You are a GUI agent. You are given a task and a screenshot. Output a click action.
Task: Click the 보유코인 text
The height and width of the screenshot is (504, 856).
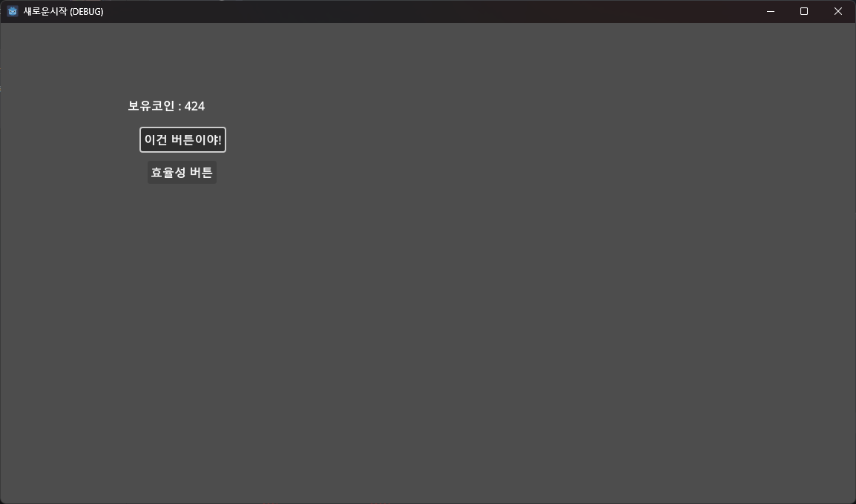(151, 106)
